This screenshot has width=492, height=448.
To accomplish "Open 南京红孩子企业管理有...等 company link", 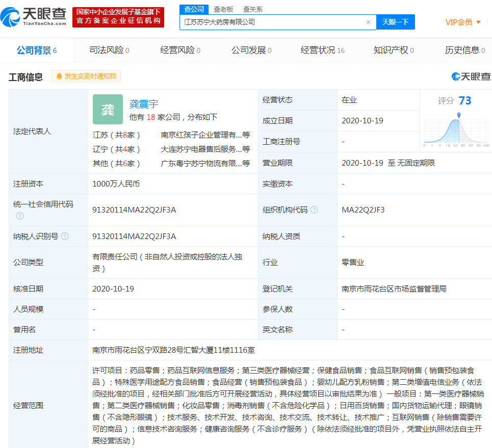I will click(x=205, y=135).
